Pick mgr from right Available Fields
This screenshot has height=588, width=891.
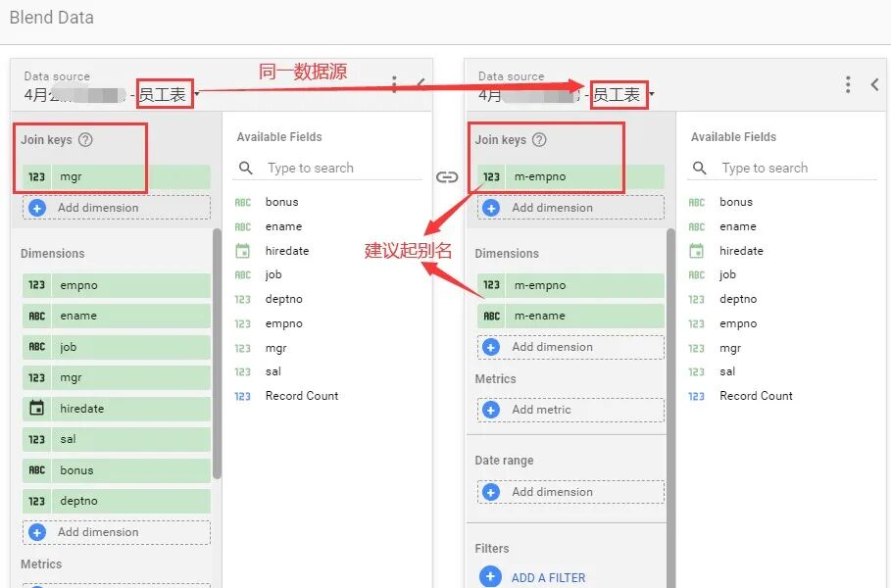point(729,348)
